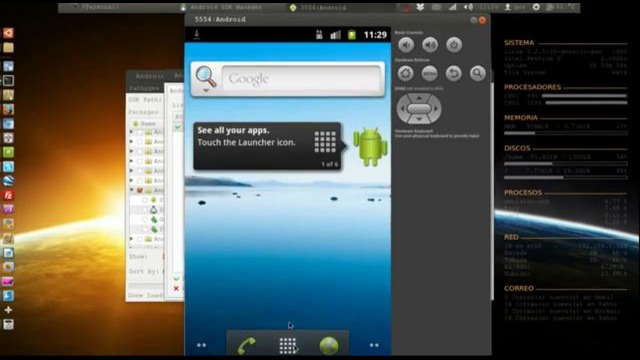Click the Packages menu in SDK Manager
Image resolution: width=640 pixels, height=360 pixels.
coord(144,88)
